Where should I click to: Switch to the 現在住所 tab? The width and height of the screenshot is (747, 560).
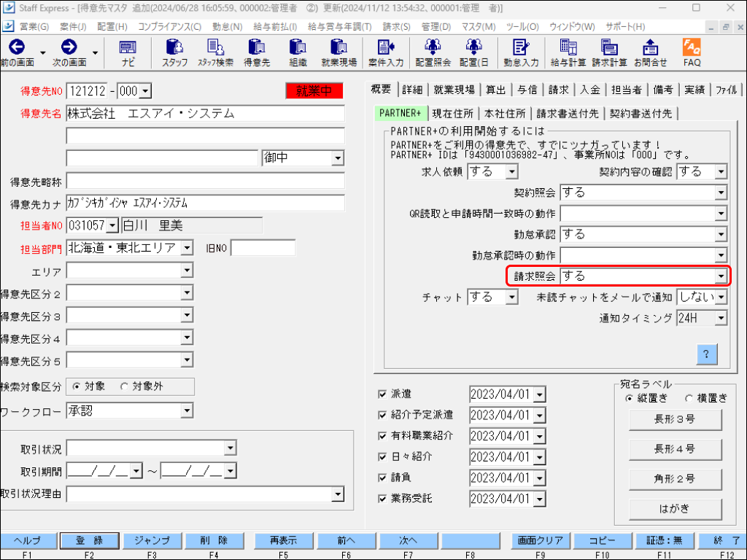pyautogui.click(x=452, y=113)
